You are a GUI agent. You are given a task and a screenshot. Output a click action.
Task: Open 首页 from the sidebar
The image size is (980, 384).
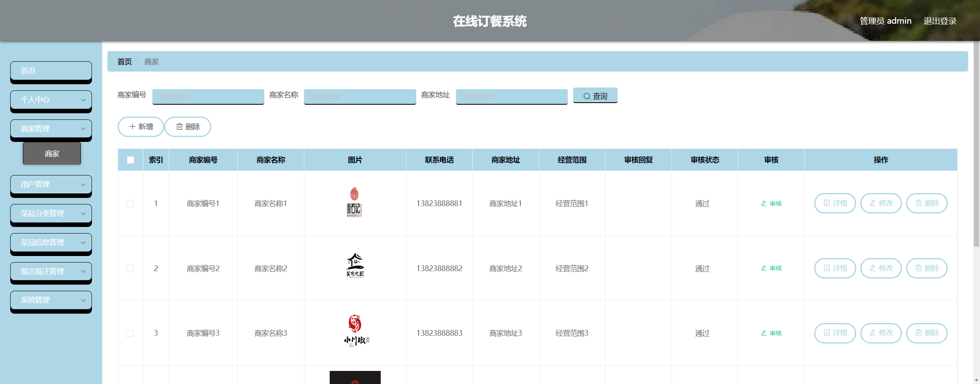pos(51,71)
